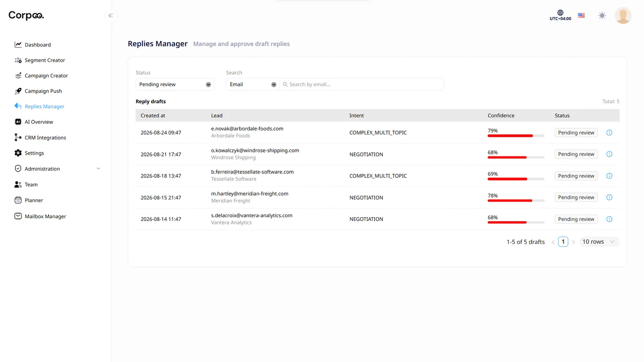Open Campaign Push from the sidebar
The width and height of the screenshot is (644, 362).
[x=38, y=91]
